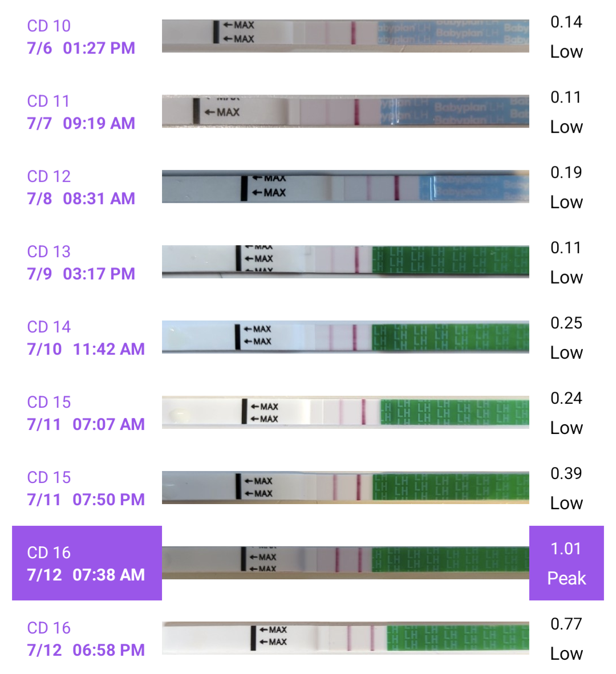Click the 0.39 Low result value
616x674 pixels.
click(x=566, y=488)
